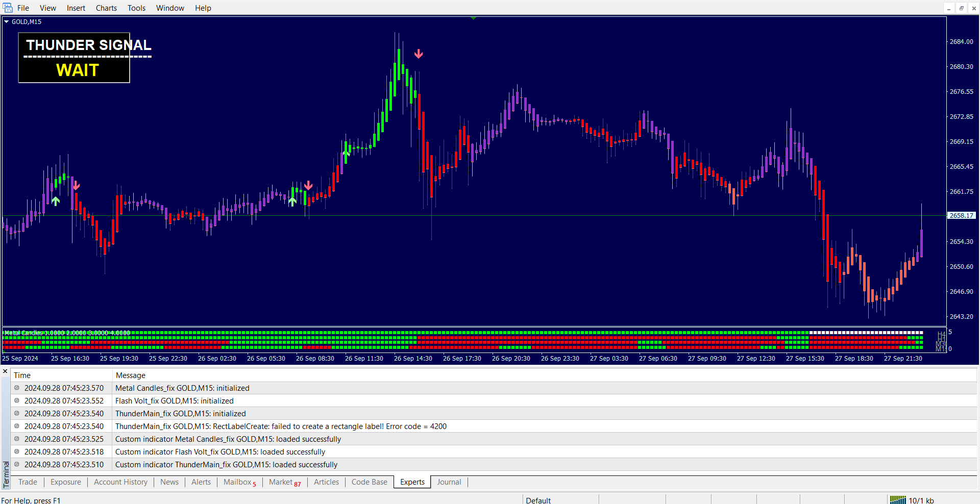This screenshot has height=504, width=980.
Task: Switch to the Trade tab
Action: [28, 482]
